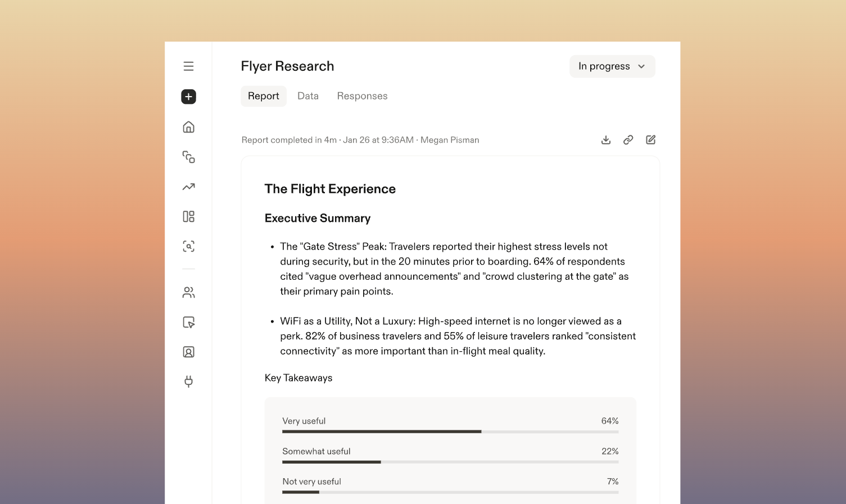
Task: Open the hamburger menu in sidebar
Action: pyautogui.click(x=188, y=66)
